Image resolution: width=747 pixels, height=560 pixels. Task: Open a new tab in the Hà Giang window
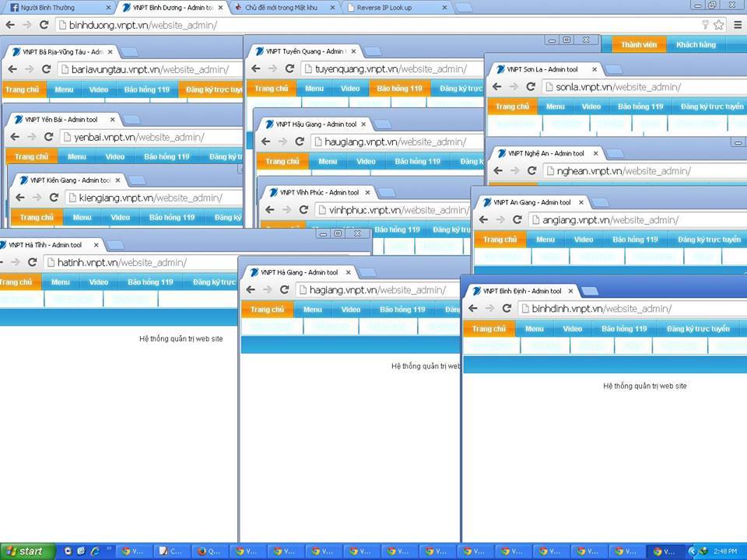point(366,272)
